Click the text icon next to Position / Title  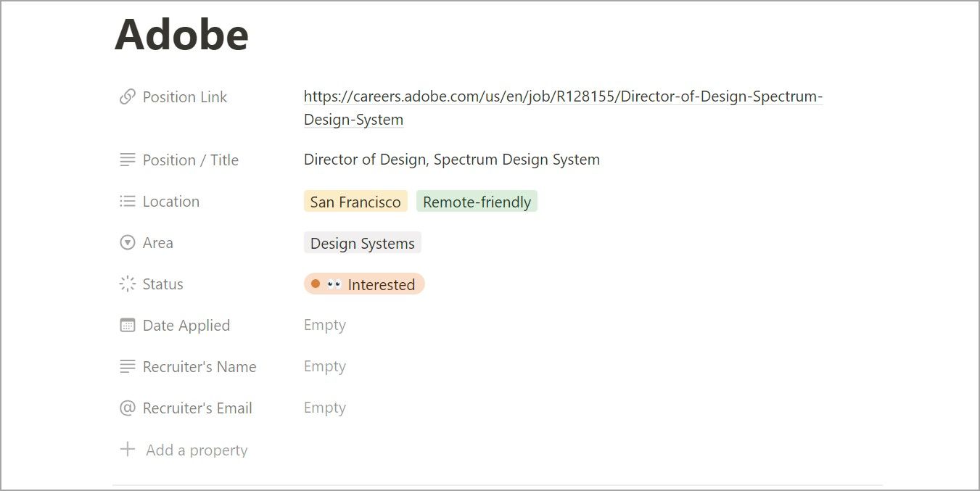127,160
